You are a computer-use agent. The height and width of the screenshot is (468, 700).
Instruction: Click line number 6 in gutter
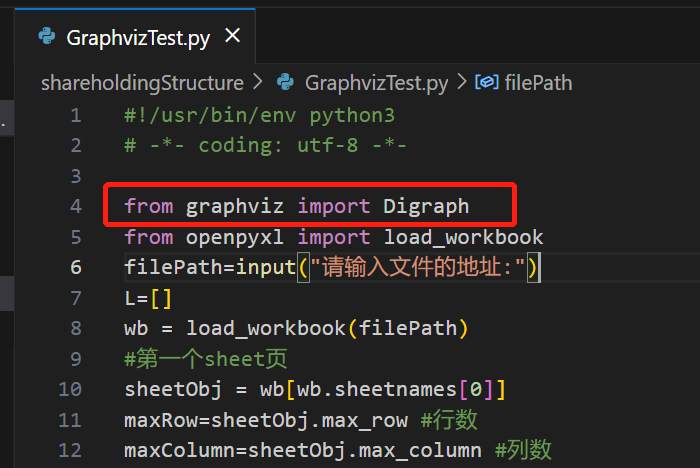(x=76, y=267)
